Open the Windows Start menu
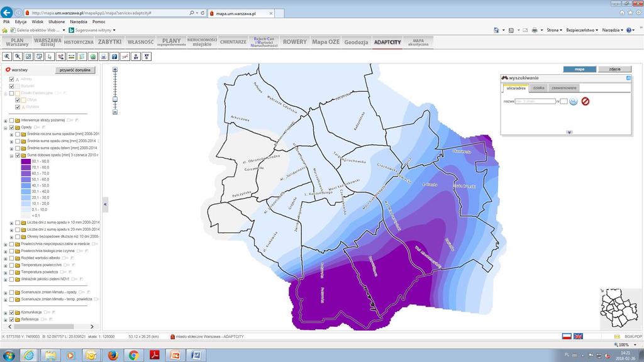The image size is (644, 362). coord(9,355)
